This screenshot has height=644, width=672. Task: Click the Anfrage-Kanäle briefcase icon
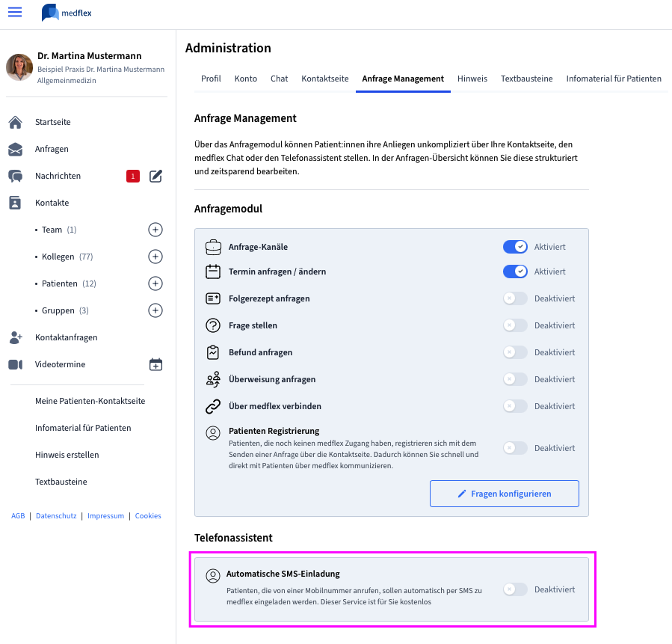coord(213,247)
